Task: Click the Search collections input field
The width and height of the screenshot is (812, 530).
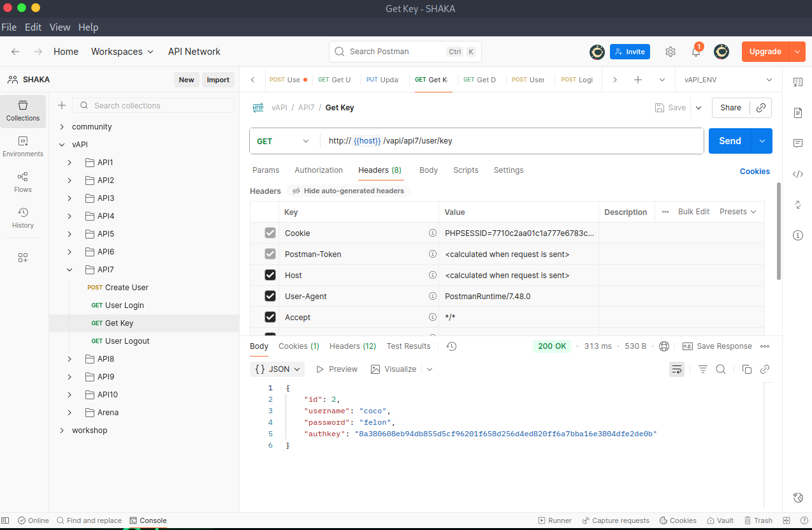Action: (x=163, y=106)
